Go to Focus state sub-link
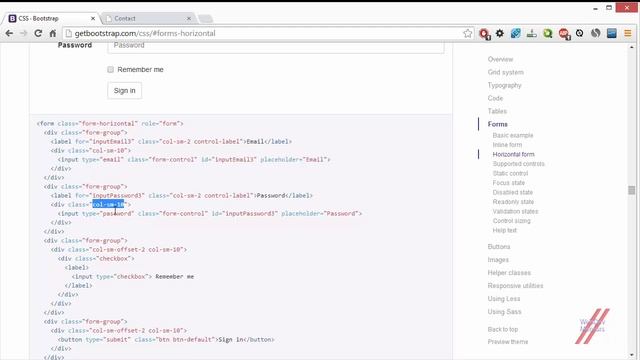640x360 pixels. [x=509, y=183]
